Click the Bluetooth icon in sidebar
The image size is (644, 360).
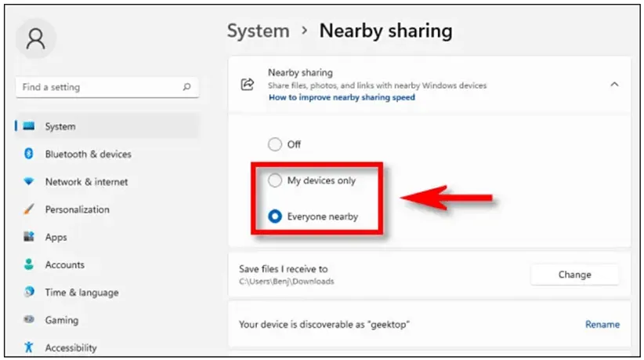click(30, 154)
